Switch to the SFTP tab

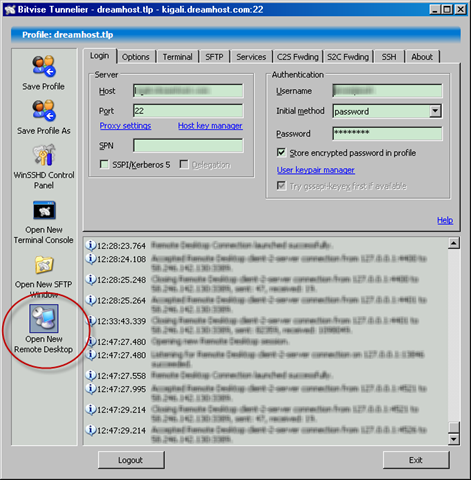(x=214, y=57)
